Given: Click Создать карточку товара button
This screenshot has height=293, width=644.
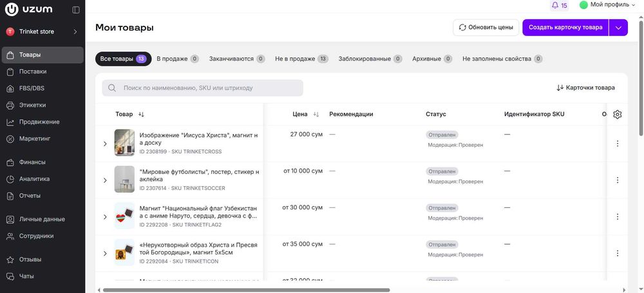Looking at the screenshot, I should pyautogui.click(x=565, y=27).
